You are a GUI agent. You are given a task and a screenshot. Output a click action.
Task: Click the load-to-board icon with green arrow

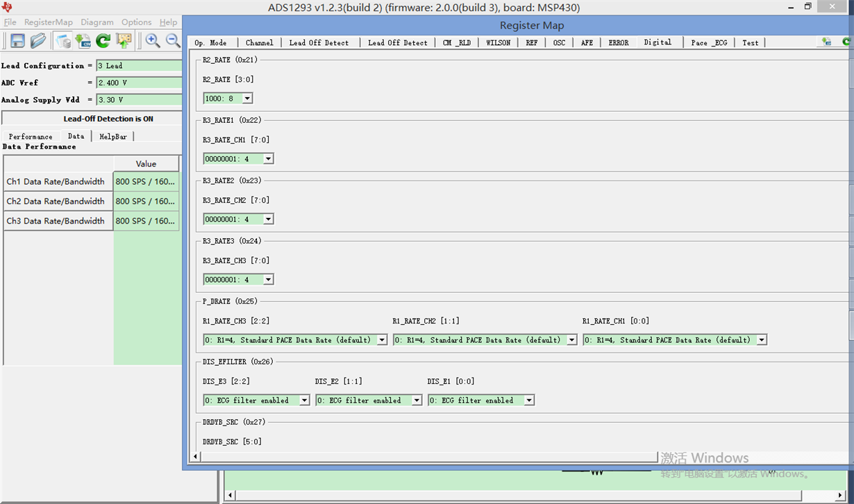pos(124,41)
